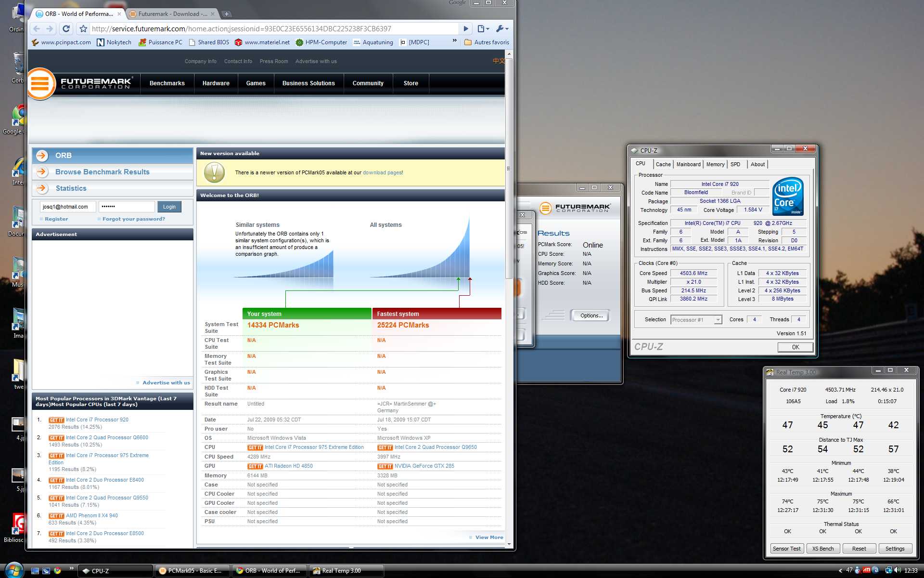
Task: Expand hidden bookmarks chevron
Action: (x=454, y=41)
